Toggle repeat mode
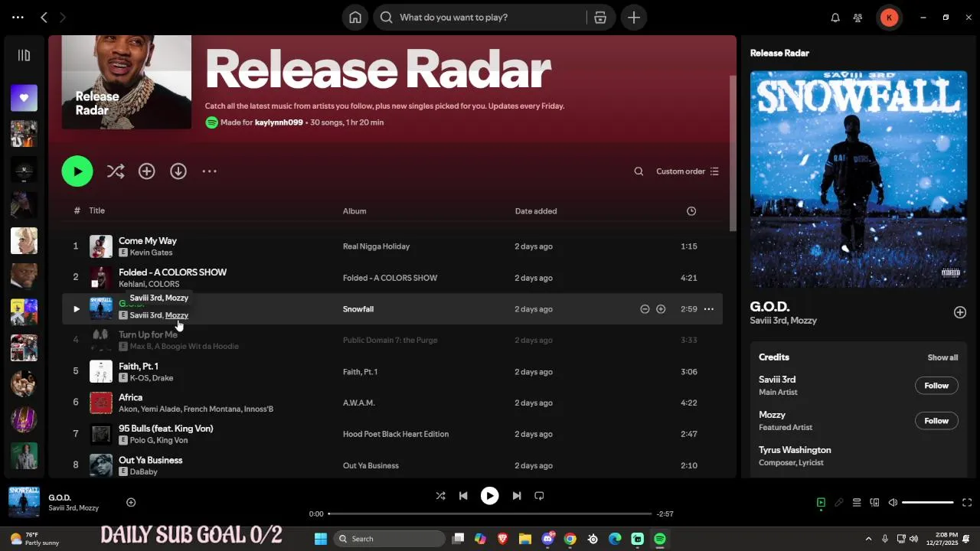980x551 pixels. coord(539,496)
